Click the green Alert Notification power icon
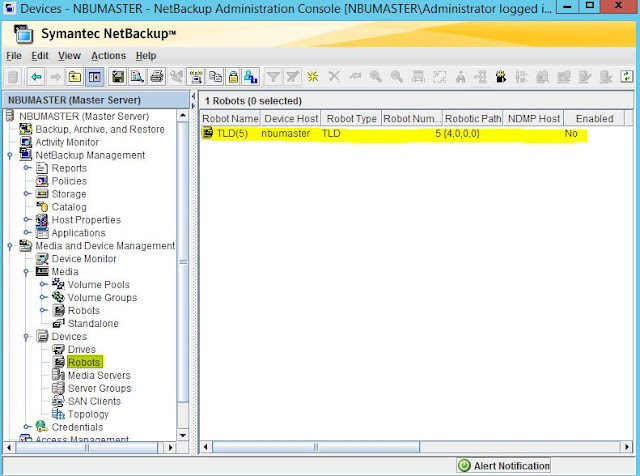This screenshot has width=640, height=476. [x=464, y=465]
